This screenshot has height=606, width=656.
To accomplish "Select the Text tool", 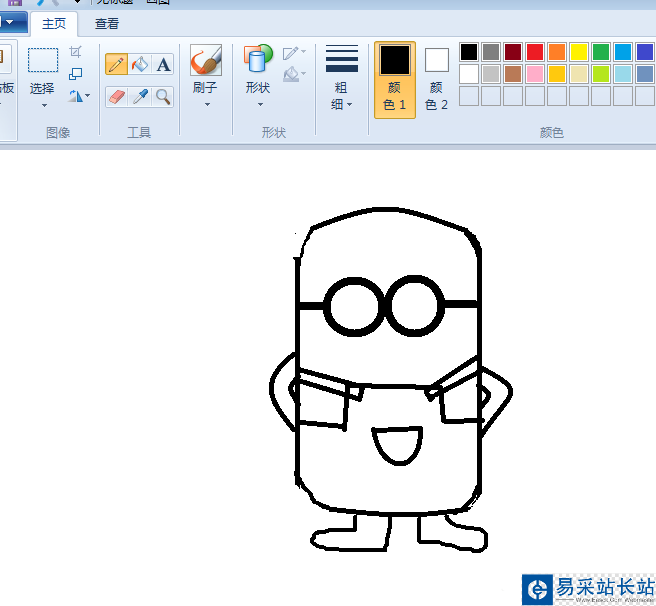I will 163,64.
